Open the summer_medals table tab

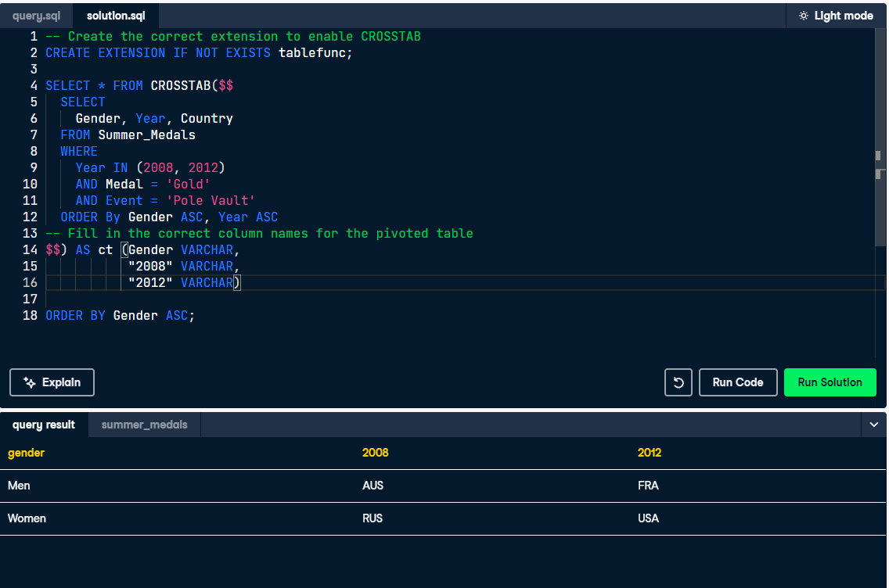(x=144, y=425)
